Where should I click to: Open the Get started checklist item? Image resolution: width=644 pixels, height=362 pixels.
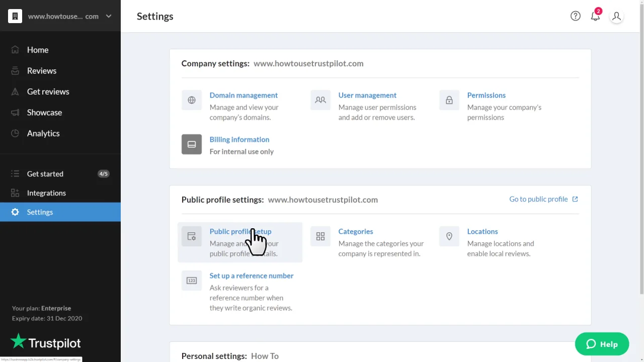45,174
